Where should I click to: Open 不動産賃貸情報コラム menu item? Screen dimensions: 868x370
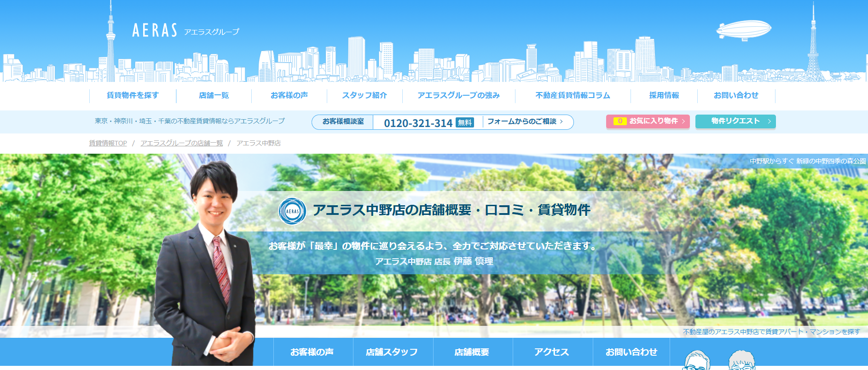click(x=573, y=95)
